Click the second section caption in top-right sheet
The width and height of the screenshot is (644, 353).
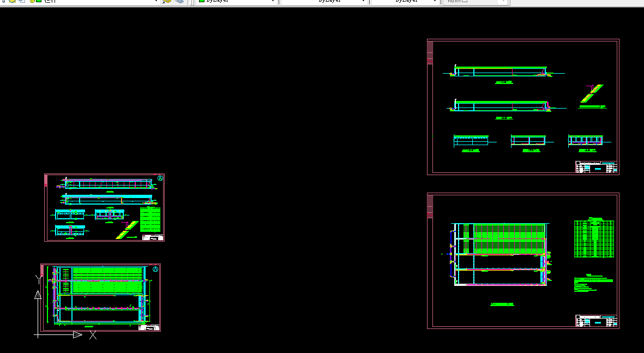pos(504,118)
